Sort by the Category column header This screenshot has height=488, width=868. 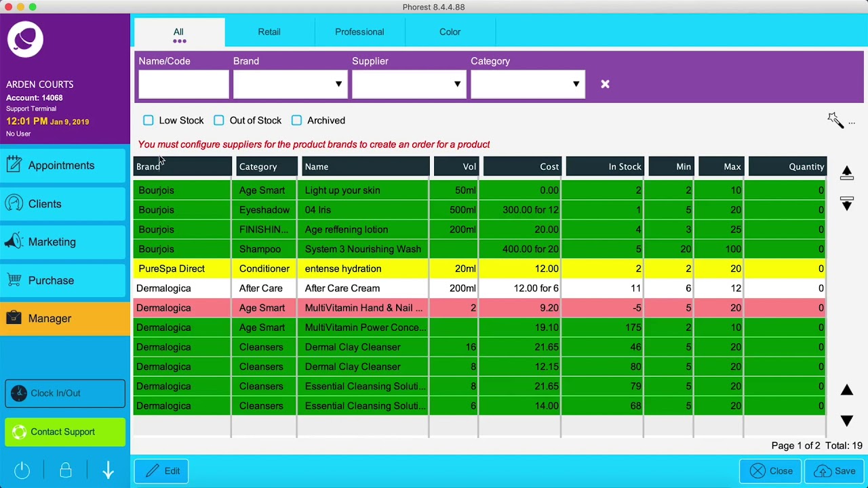click(267, 167)
